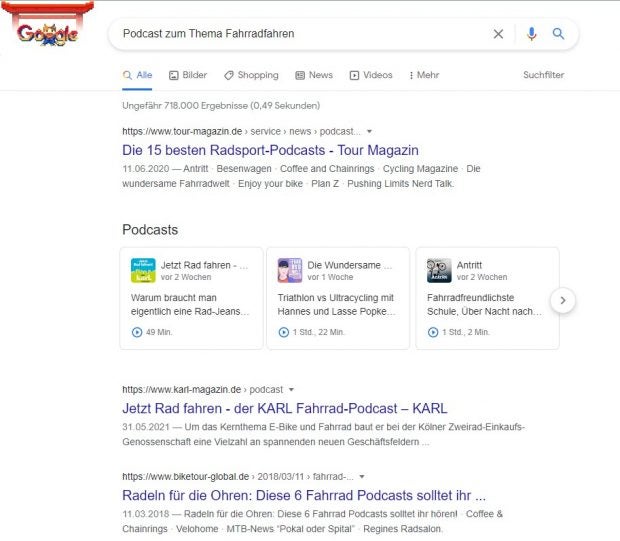Open Antritt podcast cover image

point(439,270)
